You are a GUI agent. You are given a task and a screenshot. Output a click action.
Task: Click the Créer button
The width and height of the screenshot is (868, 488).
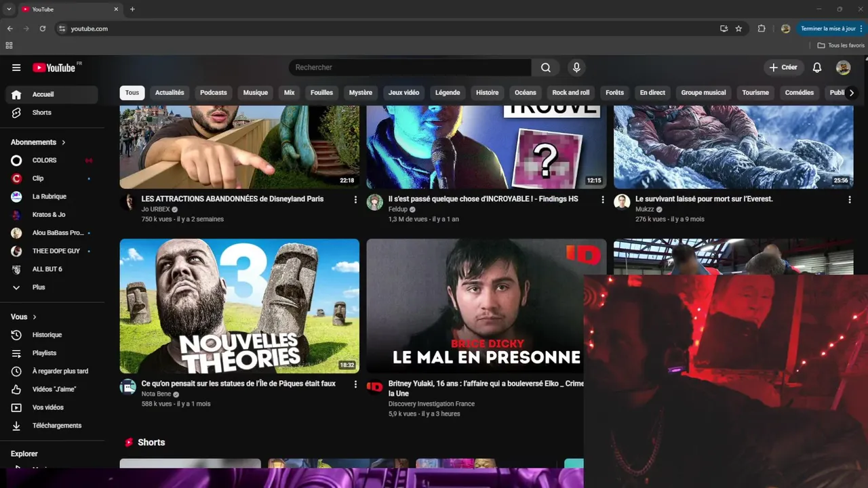[783, 68]
